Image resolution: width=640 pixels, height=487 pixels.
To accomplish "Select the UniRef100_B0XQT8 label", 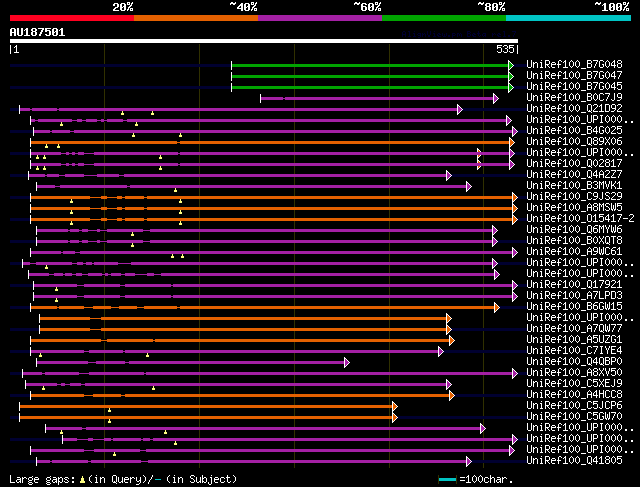I will pyautogui.click(x=574, y=241).
